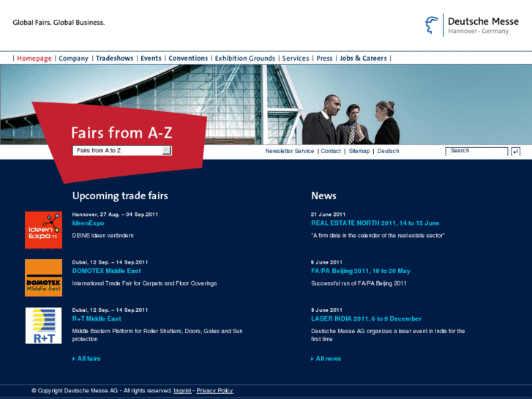
Task: Open the Tradeshows menu
Action: pos(115,59)
